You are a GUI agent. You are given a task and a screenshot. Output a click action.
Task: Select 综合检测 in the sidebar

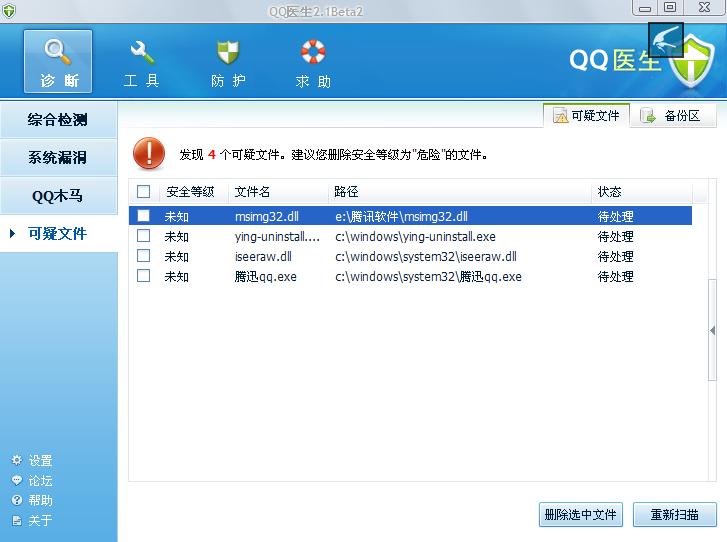[x=58, y=120]
